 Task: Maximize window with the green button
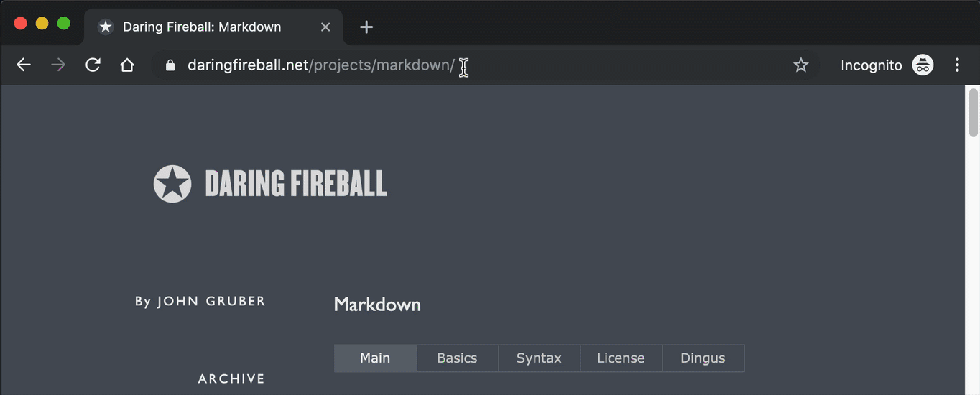click(63, 24)
